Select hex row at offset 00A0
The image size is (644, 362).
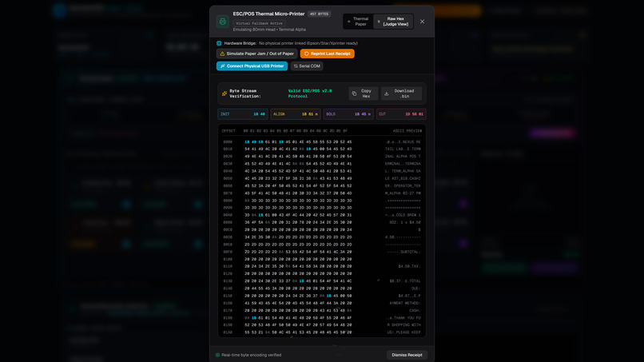[321, 215]
